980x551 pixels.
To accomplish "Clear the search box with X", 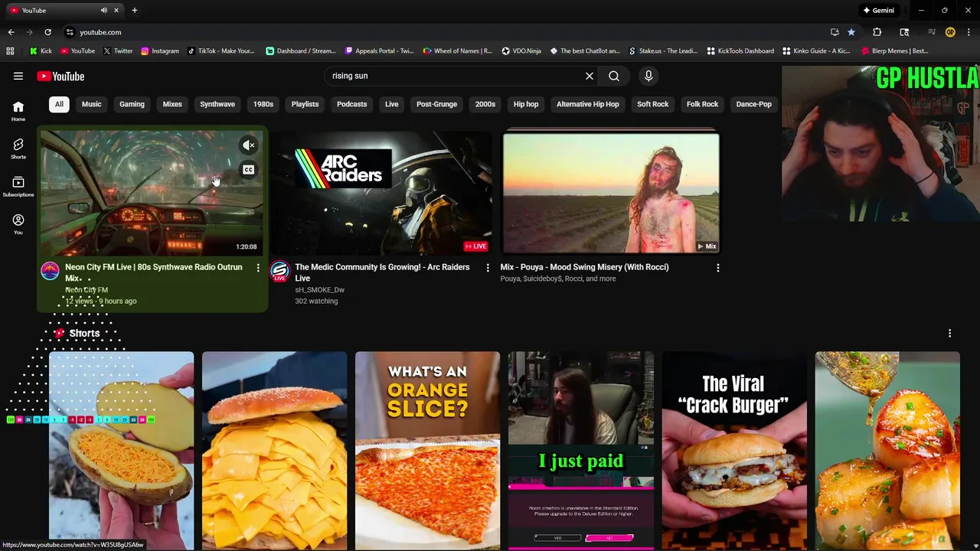I will coord(590,76).
